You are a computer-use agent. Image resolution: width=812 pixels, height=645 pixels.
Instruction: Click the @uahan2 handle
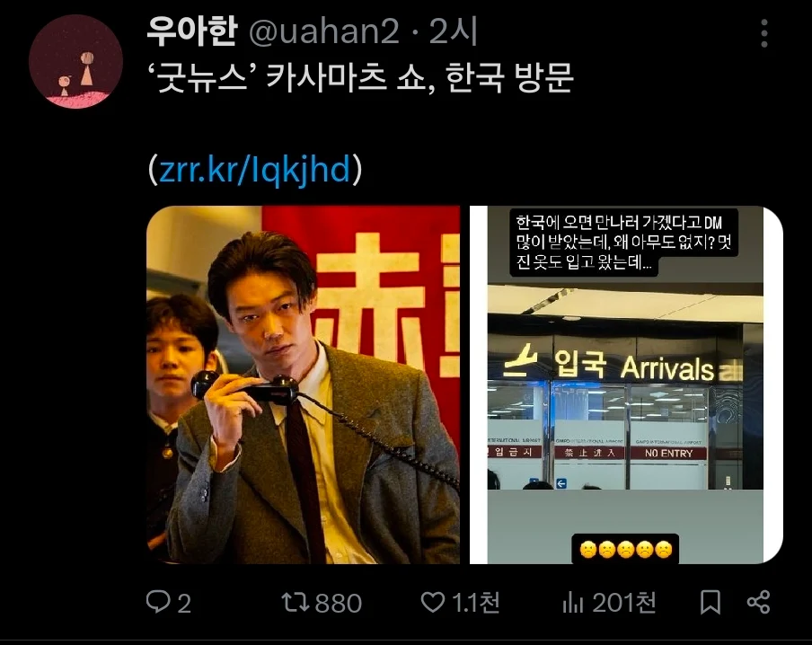click(324, 31)
